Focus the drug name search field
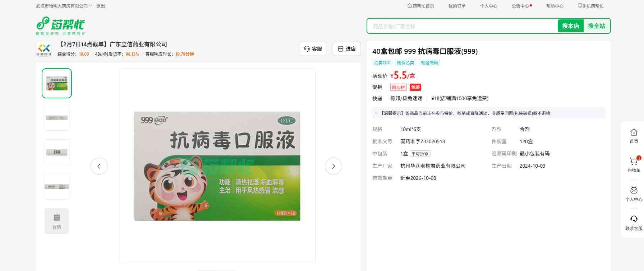644x271 pixels. coord(462,26)
